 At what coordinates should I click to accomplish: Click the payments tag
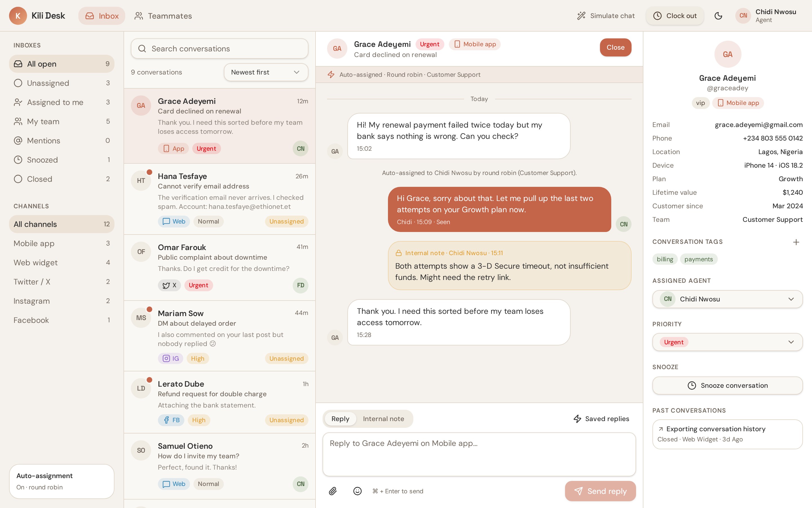point(699,259)
